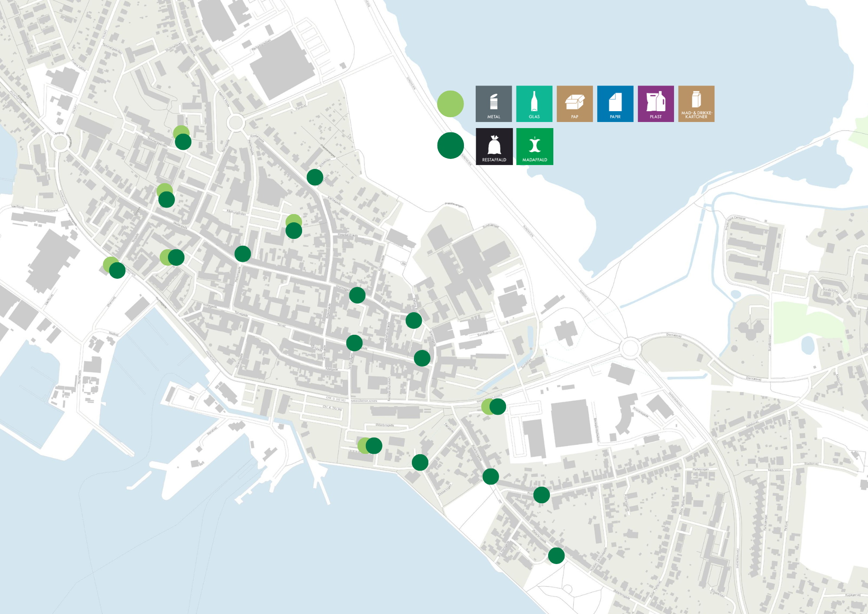Select the blue PAPIR icon
The image size is (868, 614).
(615, 104)
